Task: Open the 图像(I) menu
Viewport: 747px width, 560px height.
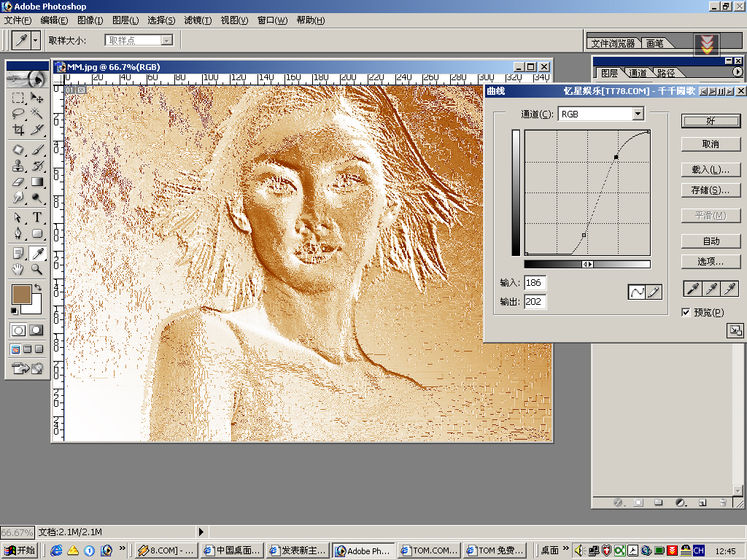Action: [x=90, y=20]
